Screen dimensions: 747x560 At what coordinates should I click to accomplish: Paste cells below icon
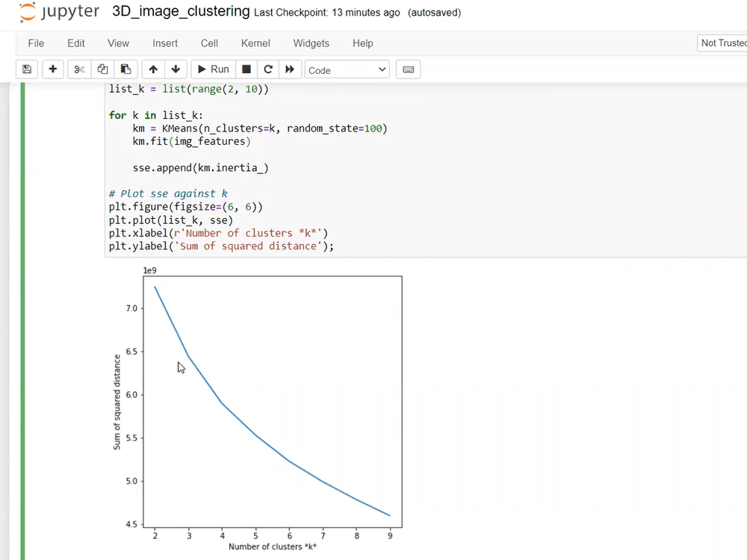[125, 69]
